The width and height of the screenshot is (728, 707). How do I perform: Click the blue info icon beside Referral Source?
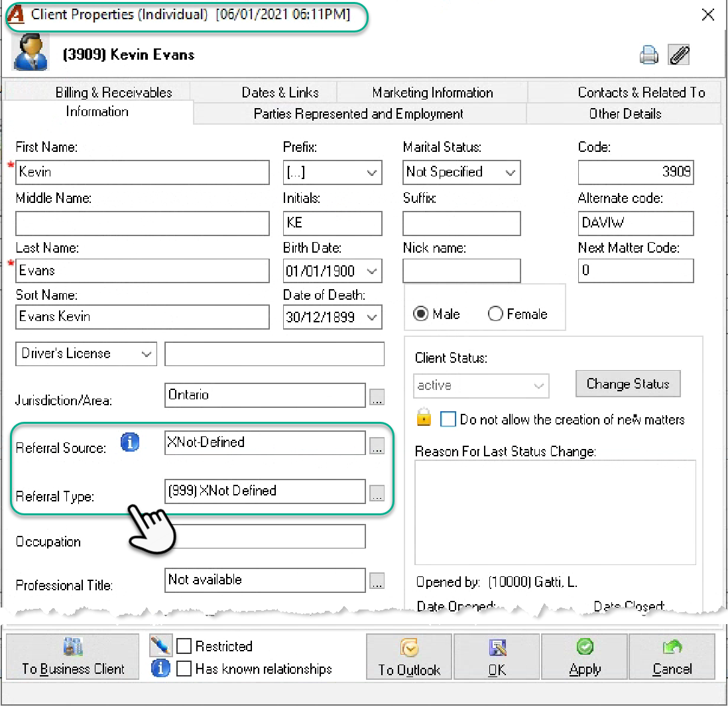130,442
